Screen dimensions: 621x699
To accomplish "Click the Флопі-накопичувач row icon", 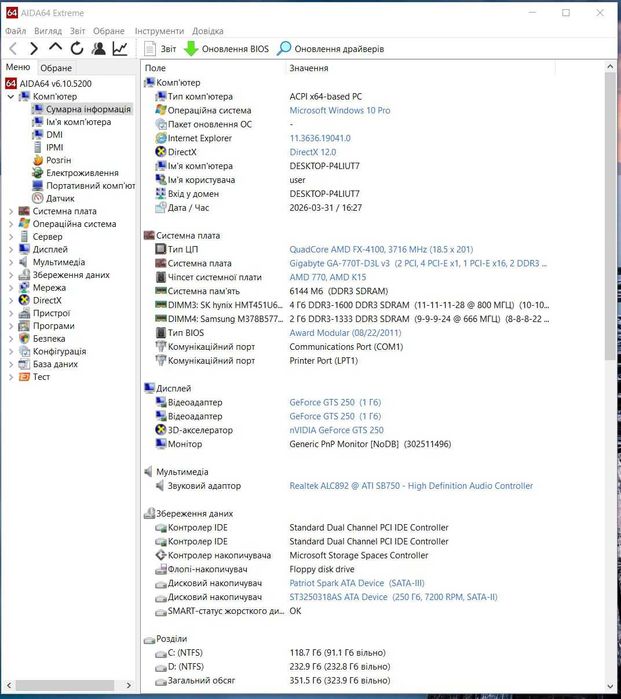I will coord(160,569).
